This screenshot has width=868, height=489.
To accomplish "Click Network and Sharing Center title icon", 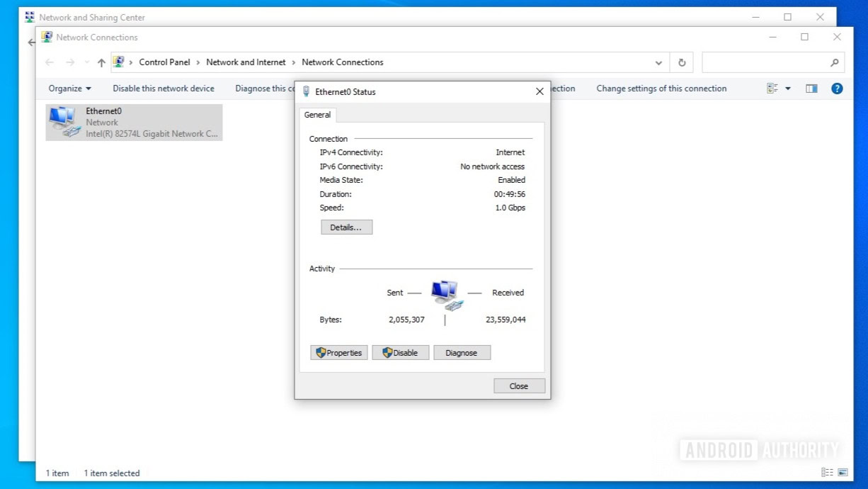I will pyautogui.click(x=30, y=17).
